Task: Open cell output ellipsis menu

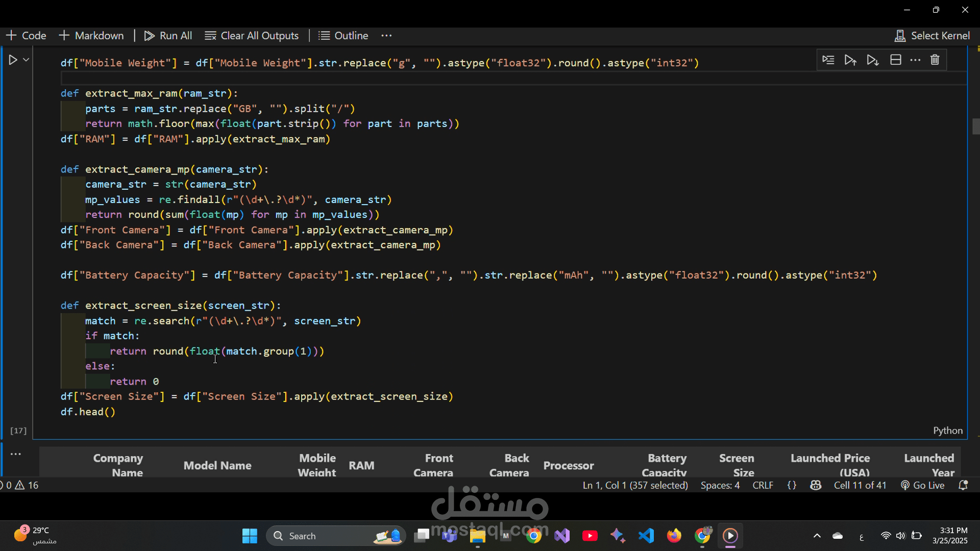Action: click(x=16, y=454)
